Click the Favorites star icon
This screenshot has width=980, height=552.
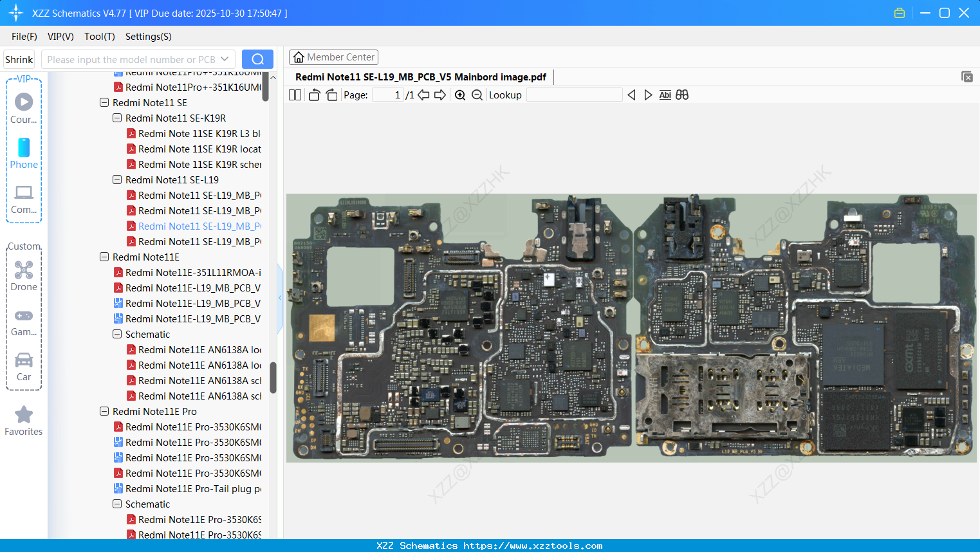click(x=24, y=415)
